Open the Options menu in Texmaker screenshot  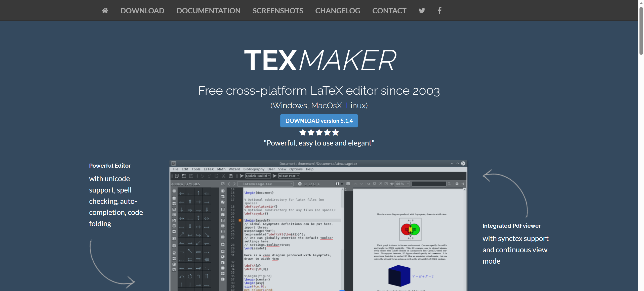click(296, 169)
